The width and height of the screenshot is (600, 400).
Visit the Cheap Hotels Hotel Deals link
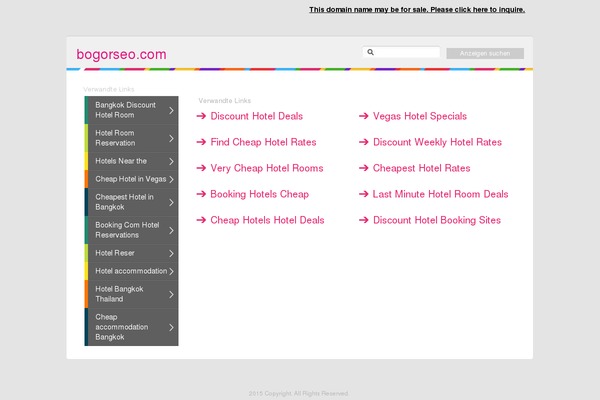267,220
